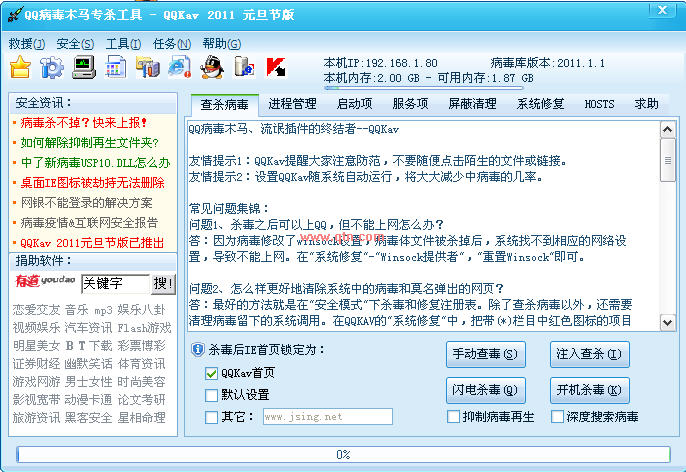
Task: Click the 开机杀毒 button
Action: [x=589, y=390]
